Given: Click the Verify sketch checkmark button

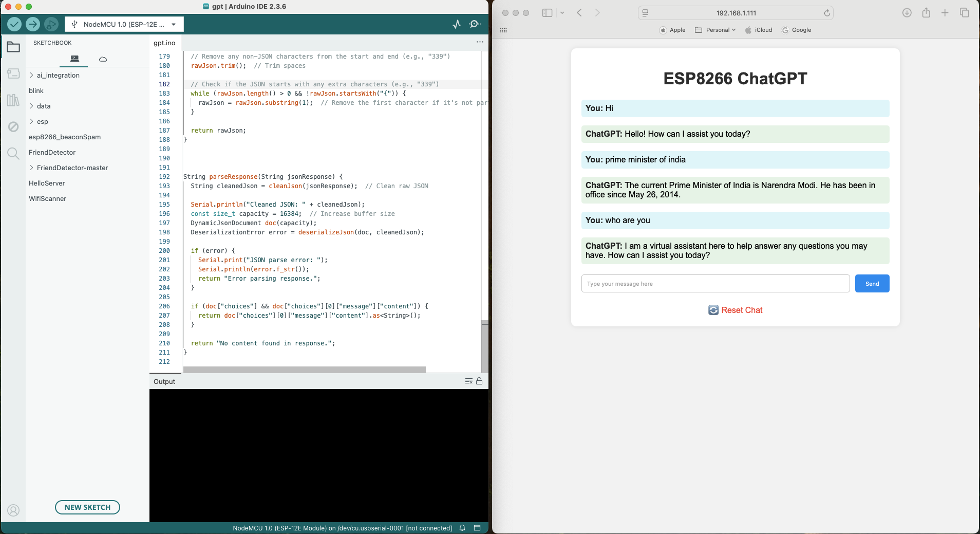Looking at the screenshot, I should (x=14, y=24).
